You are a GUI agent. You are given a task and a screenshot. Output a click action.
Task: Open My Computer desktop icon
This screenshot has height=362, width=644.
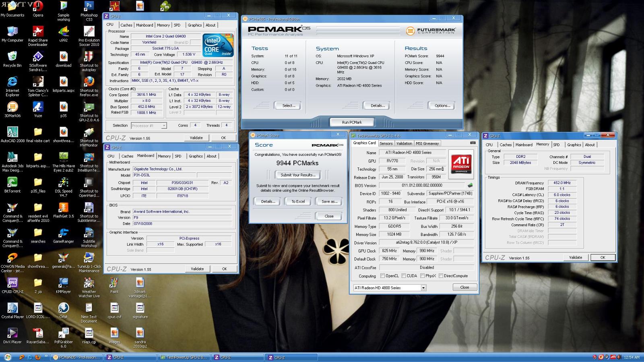(x=12, y=34)
